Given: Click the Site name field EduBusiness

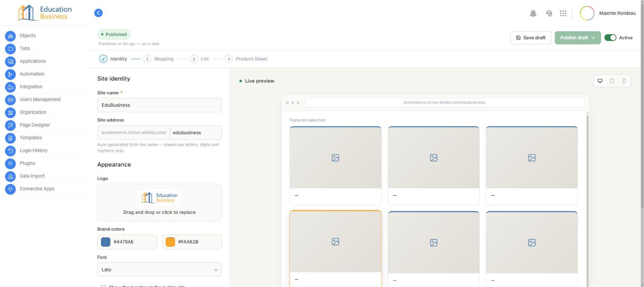Looking at the screenshot, I should tap(159, 105).
